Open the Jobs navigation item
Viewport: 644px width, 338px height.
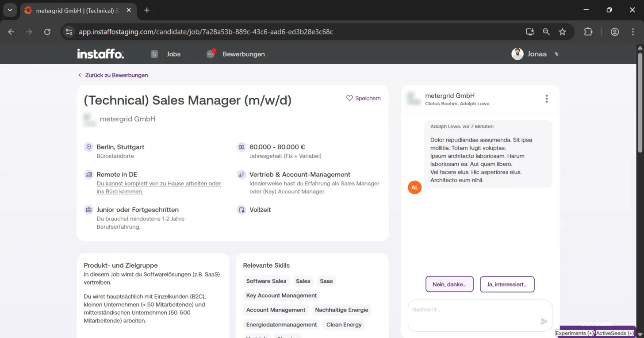point(166,54)
